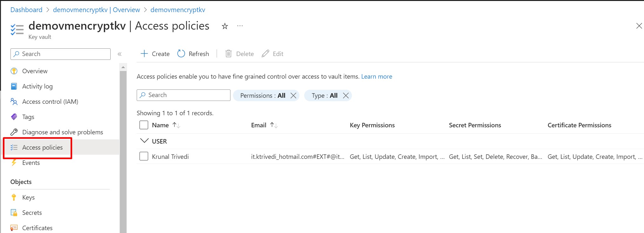The width and height of the screenshot is (644, 233).
Task: Remove the Permissions filter with X
Action: tap(293, 95)
